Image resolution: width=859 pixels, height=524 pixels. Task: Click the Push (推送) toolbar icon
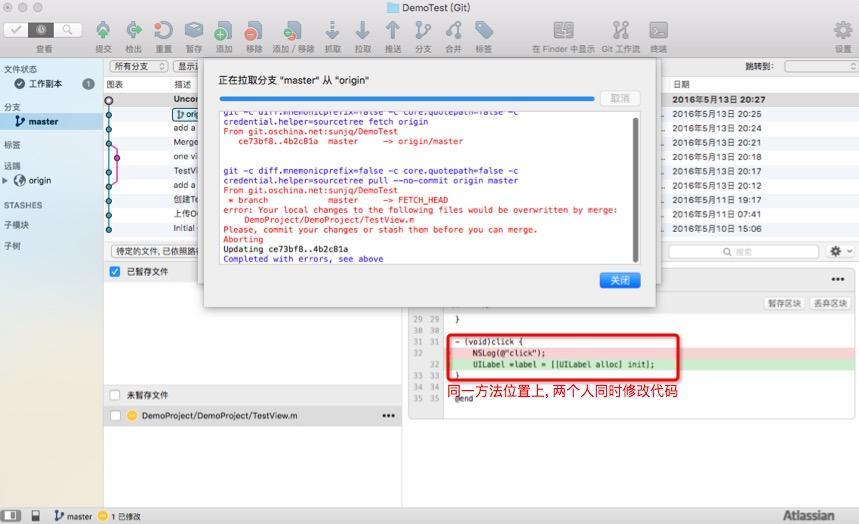[393, 31]
